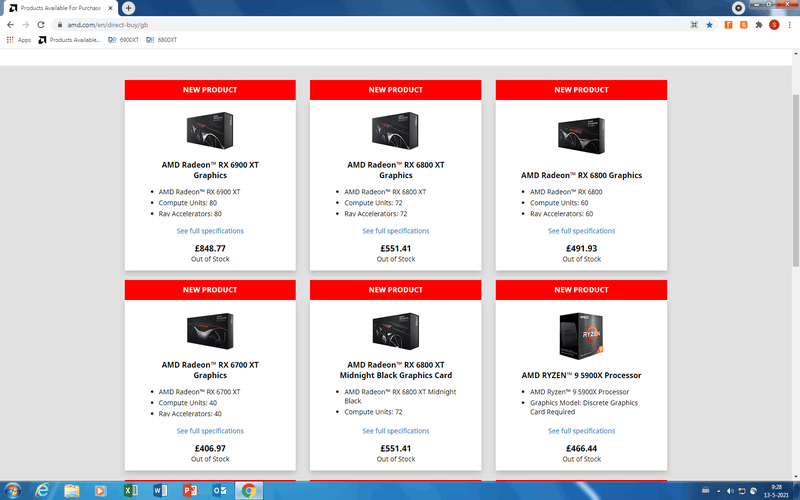
Task: Launch Internet Explorer from the taskbar
Action: tap(42, 491)
